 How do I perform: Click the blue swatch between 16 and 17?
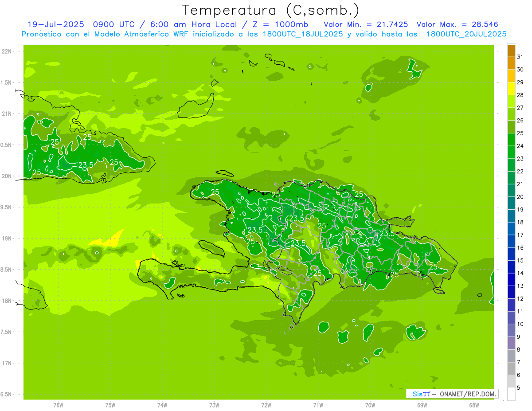(x=511, y=241)
